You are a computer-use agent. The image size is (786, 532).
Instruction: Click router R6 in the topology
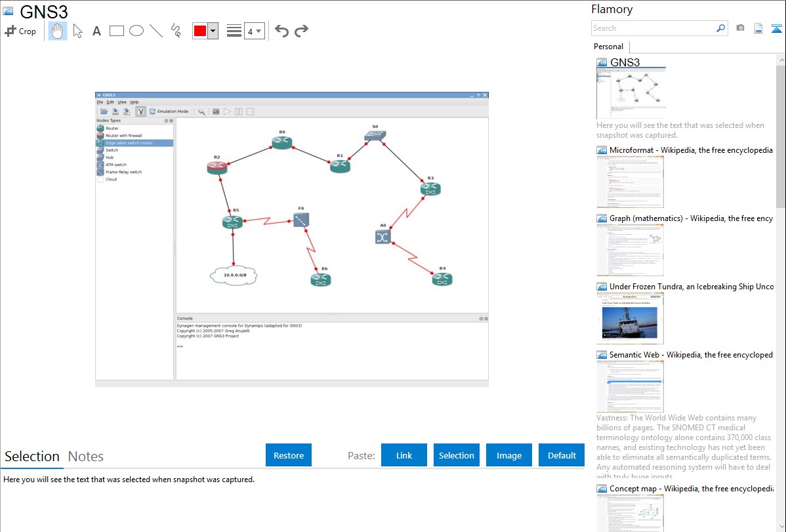321,280
